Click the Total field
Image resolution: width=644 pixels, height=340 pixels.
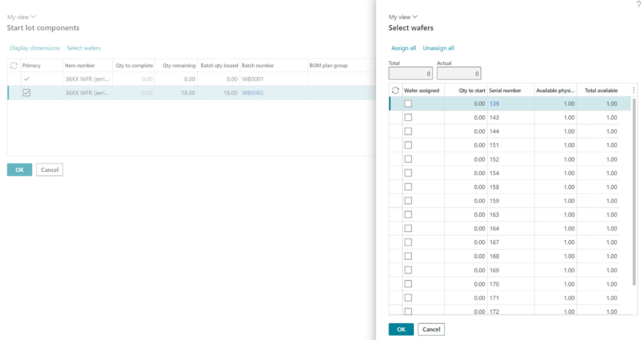pos(411,73)
